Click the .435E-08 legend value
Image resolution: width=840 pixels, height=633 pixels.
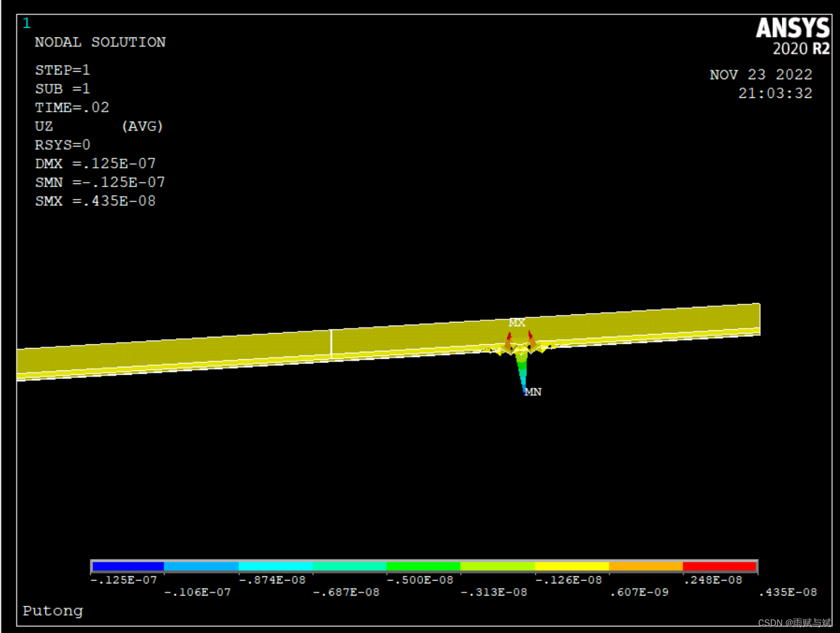(788, 592)
